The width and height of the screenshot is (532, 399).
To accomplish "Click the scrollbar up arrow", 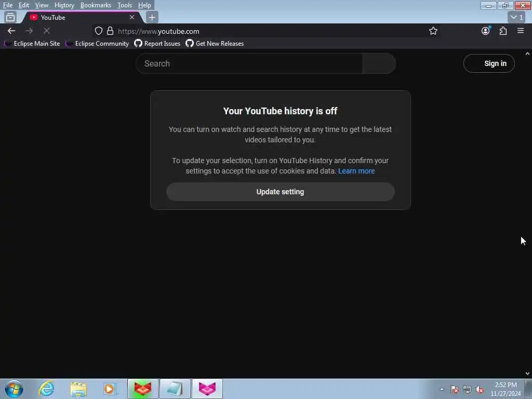I will coord(528,54).
